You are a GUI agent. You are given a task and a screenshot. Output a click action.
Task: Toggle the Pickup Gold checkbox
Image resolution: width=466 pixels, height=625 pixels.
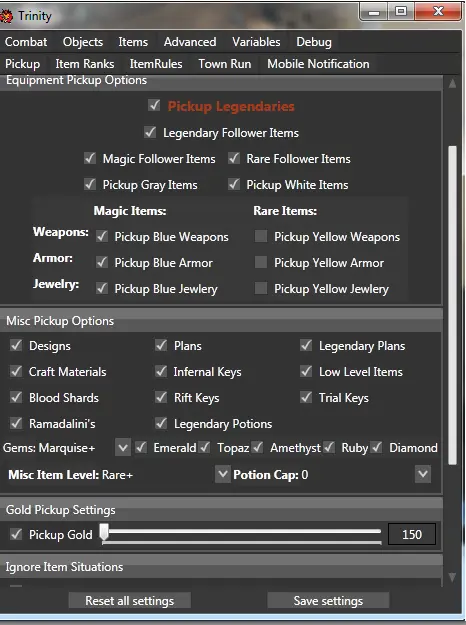[x=16, y=534]
